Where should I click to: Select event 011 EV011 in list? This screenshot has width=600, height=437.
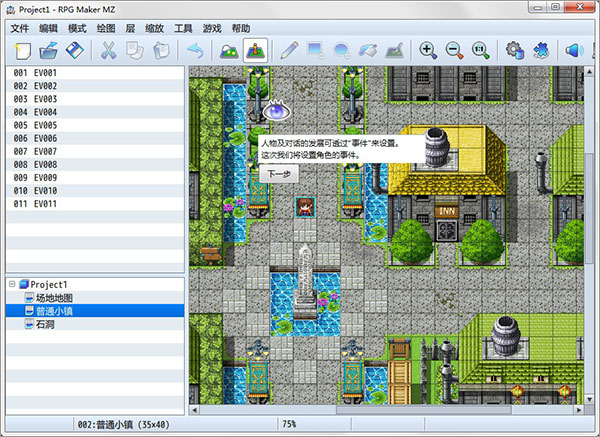95,204
